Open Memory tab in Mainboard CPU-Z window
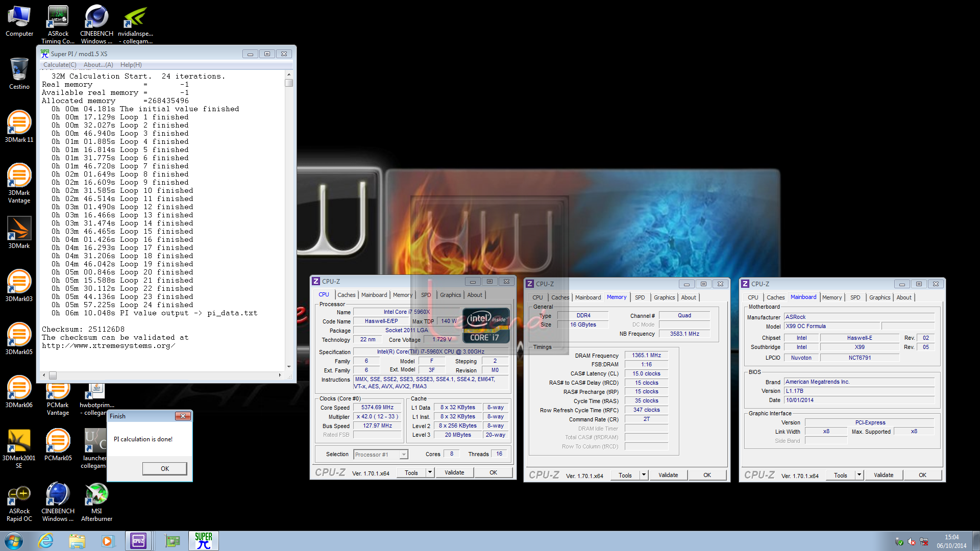Screen dimensions: 980x551 pyautogui.click(x=832, y=297)
